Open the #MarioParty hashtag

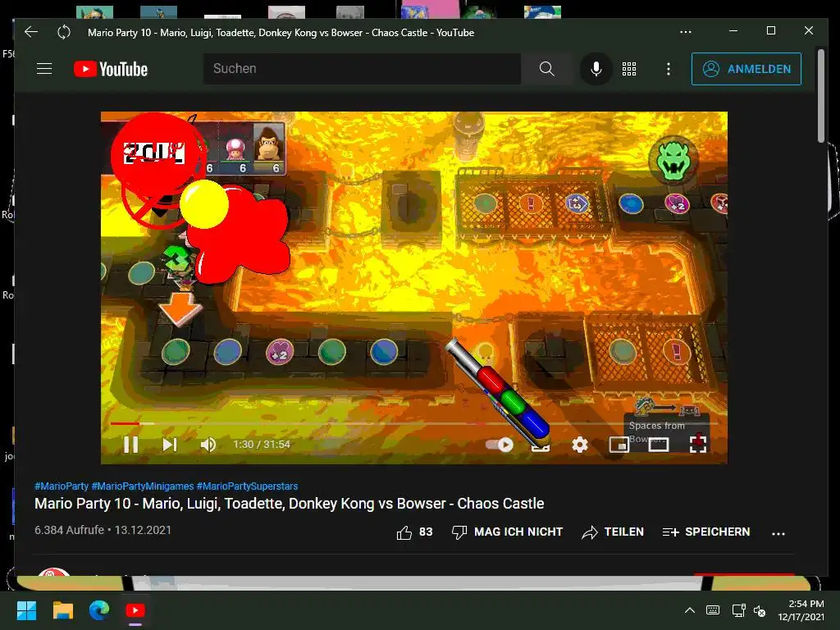[61, 486]
